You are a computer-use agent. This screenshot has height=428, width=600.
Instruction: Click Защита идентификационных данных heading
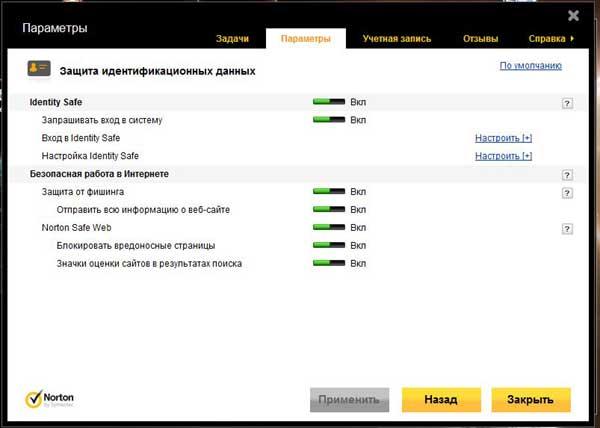[157, 71]
